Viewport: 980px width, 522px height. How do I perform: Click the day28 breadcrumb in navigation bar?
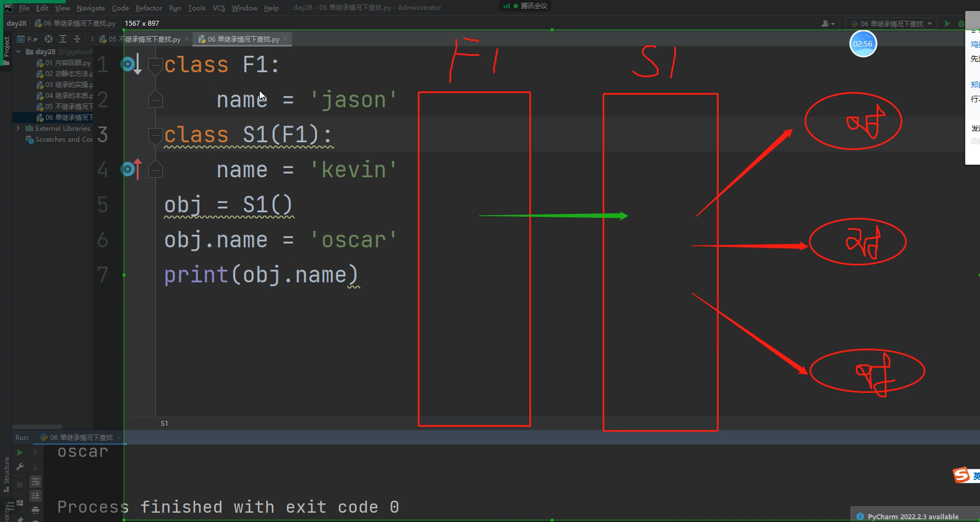click(x=16, y=24)
